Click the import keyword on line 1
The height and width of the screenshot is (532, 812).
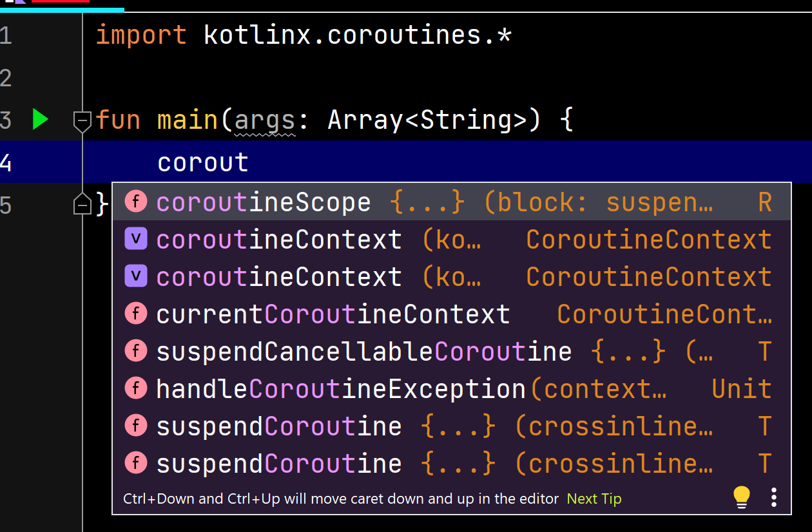click(141, 35)
